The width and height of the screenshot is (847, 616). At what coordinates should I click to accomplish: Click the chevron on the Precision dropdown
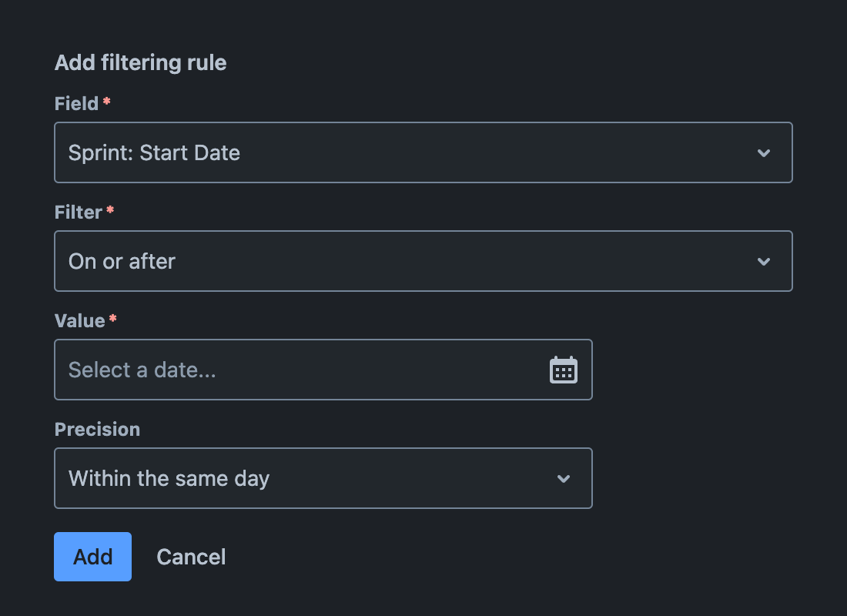pos(563,478)
